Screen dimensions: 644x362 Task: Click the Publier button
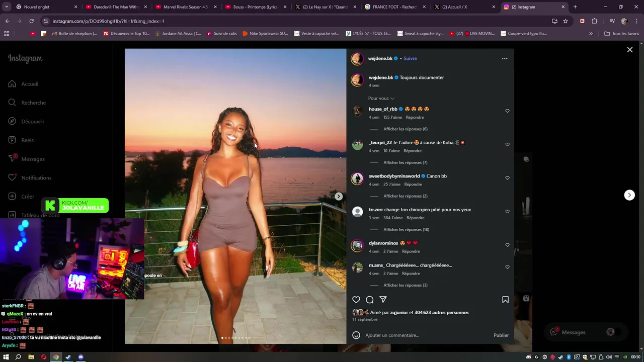pyautogui.click(x=501, y=335)
